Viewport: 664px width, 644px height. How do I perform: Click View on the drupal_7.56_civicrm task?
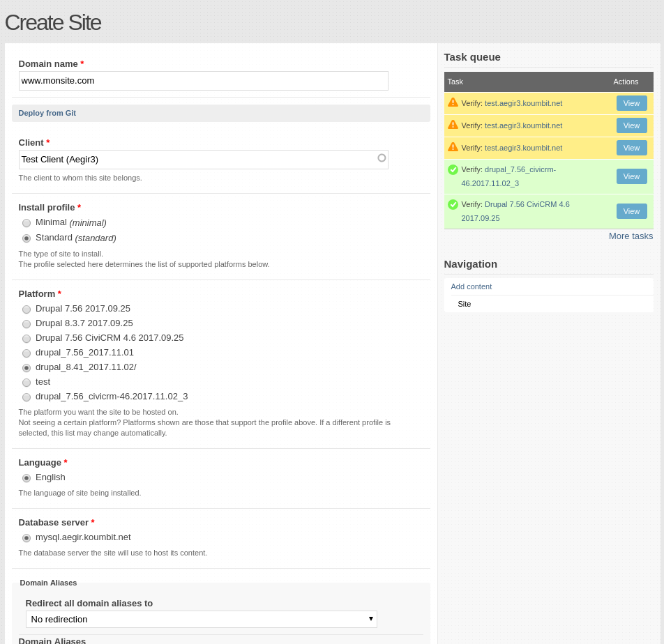631,176
